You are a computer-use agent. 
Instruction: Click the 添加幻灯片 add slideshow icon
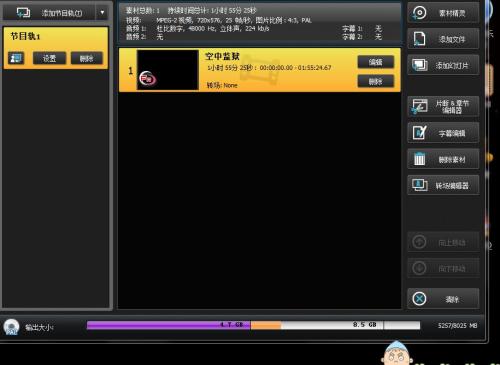pos(420,65)
